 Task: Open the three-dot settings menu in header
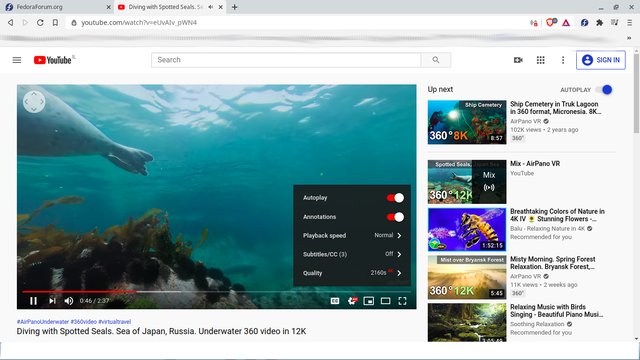563,60
